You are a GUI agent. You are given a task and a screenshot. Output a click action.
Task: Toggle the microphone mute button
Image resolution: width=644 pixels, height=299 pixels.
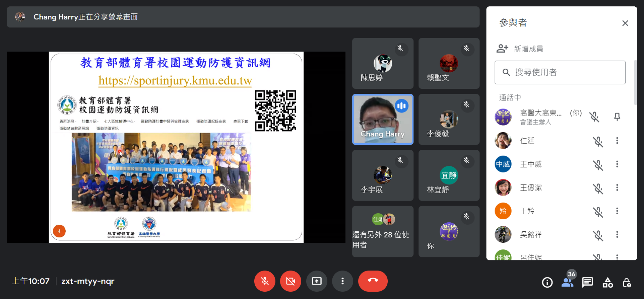coord(265,281)
